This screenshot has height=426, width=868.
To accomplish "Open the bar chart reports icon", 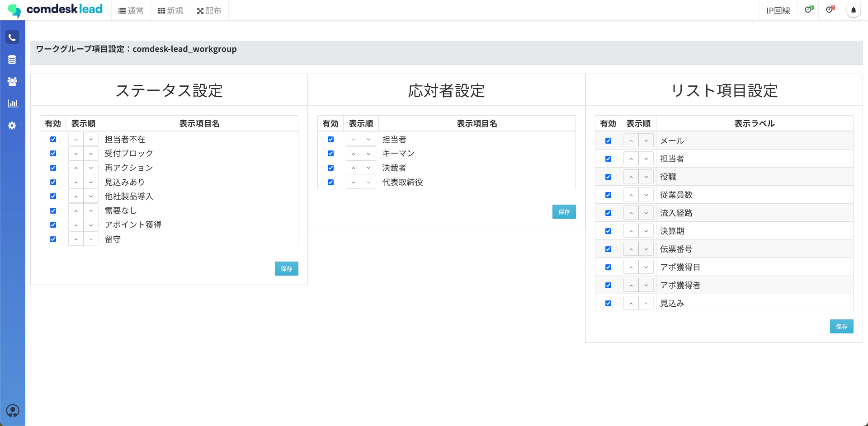I will point(13,103).
